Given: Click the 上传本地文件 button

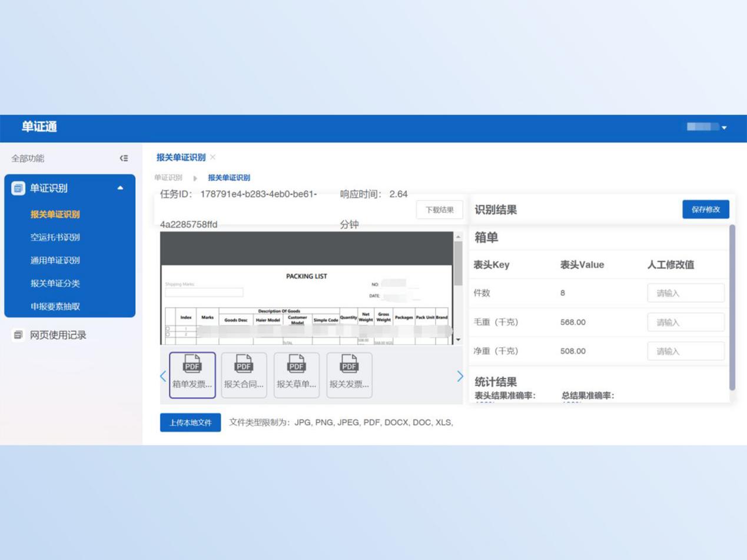Looking at the screenshot, I should click(190, 422).
